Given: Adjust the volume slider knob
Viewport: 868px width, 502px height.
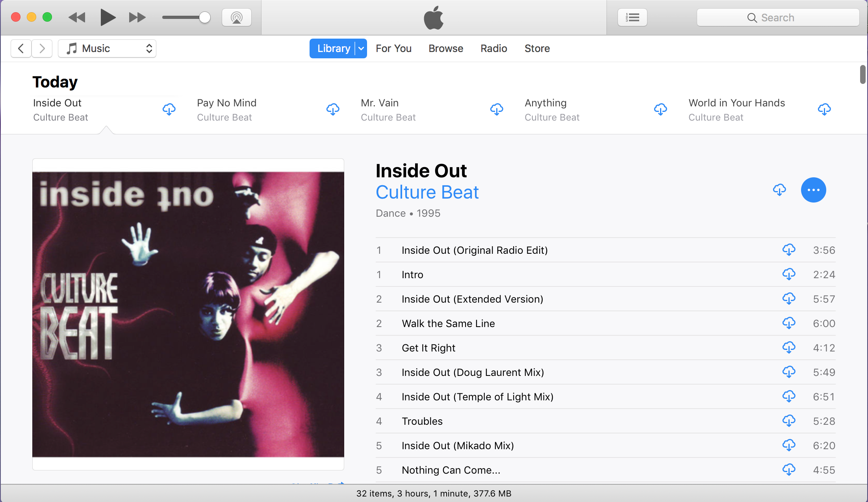Looking at the screenshot, I should [204, 18].
